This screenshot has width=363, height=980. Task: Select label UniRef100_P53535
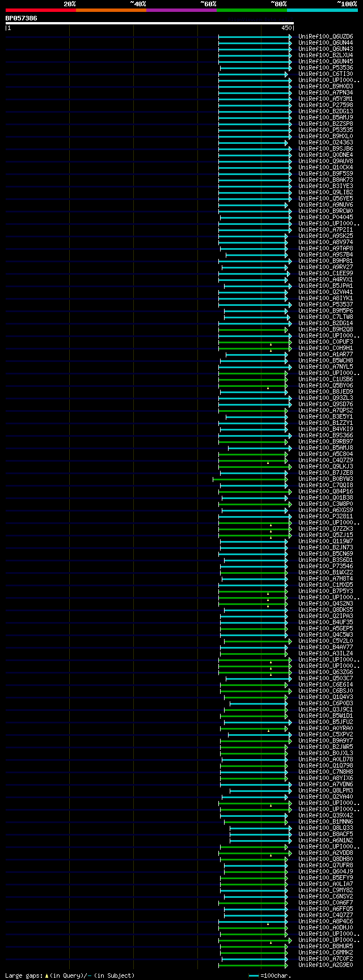click(x=326, y=130)
